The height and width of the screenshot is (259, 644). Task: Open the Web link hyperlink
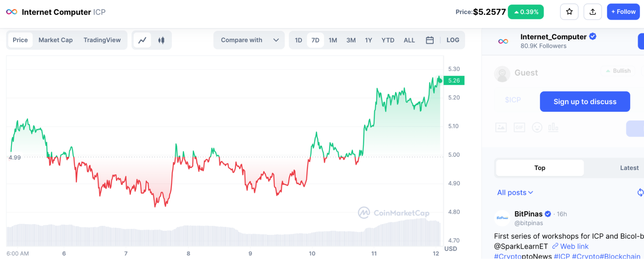click(x=574, y=246)
